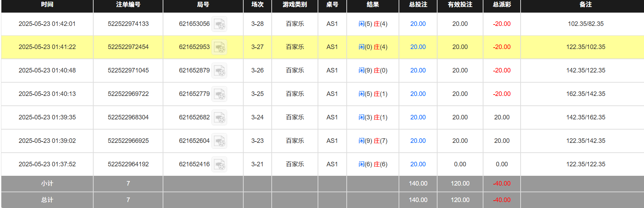This screenshot has height=208, width=644.
Task: Open video replay icon for round 621652416
Action: (219, 165)
